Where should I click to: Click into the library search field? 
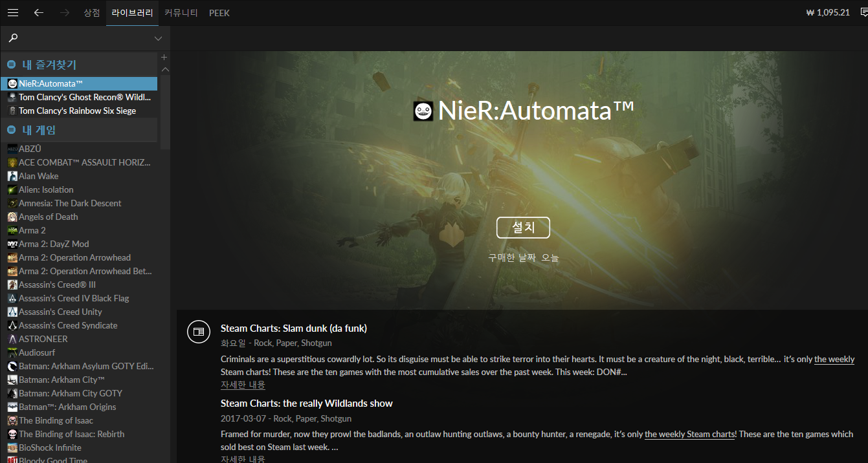[85, 38]
